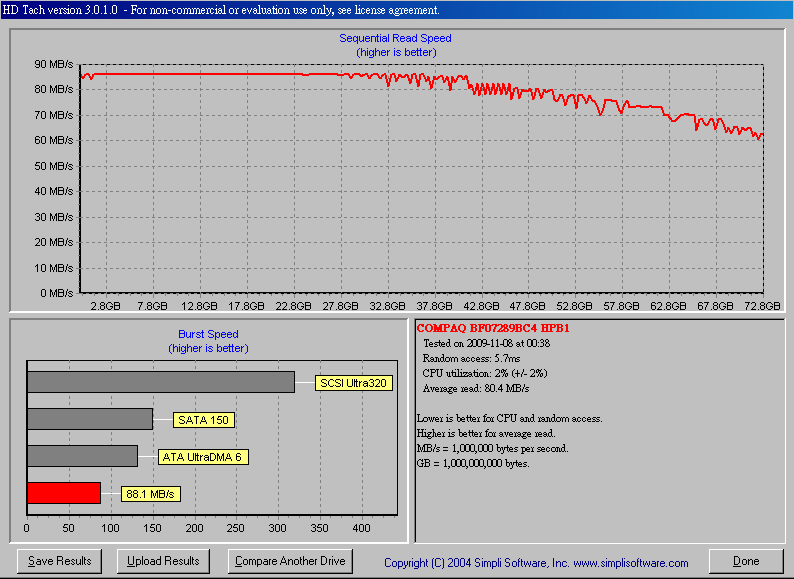This screenshot has width=794, height=579.
Task: Click the gray SCSI Ultra320 bar
Action: pyautogui.click(x=161, y=382)
